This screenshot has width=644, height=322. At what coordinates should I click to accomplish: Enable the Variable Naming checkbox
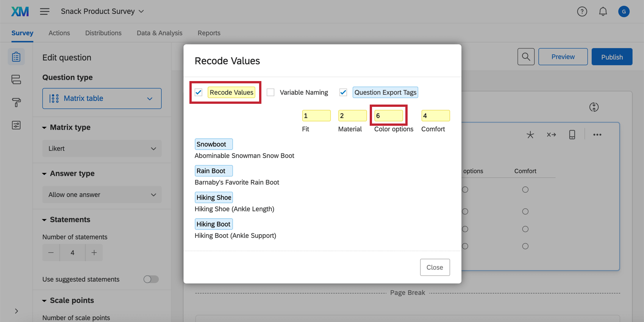pos(270,92)
